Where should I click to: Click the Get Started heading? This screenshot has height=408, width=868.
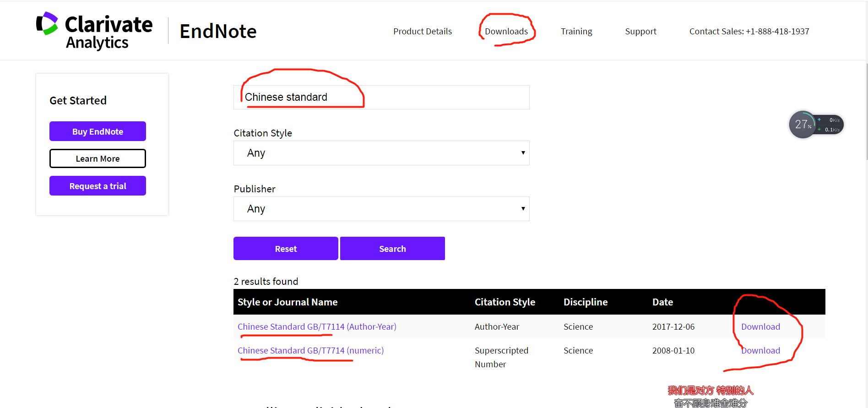pos(78,100)
